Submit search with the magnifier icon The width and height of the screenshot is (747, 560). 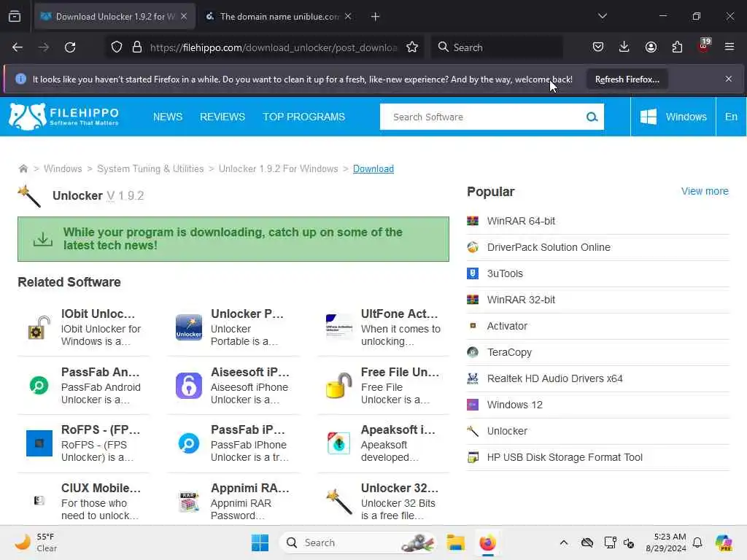click(x=592, y=117)
